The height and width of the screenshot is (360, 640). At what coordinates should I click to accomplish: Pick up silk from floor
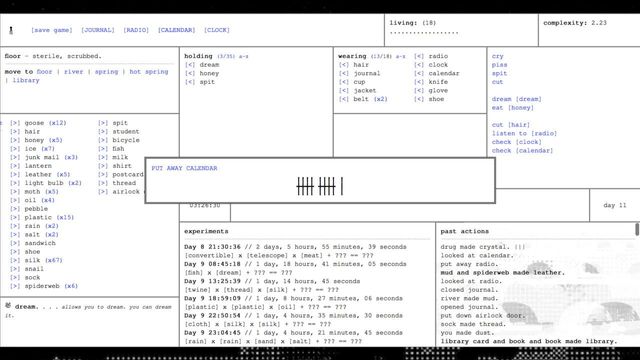(x=15, y=260)
